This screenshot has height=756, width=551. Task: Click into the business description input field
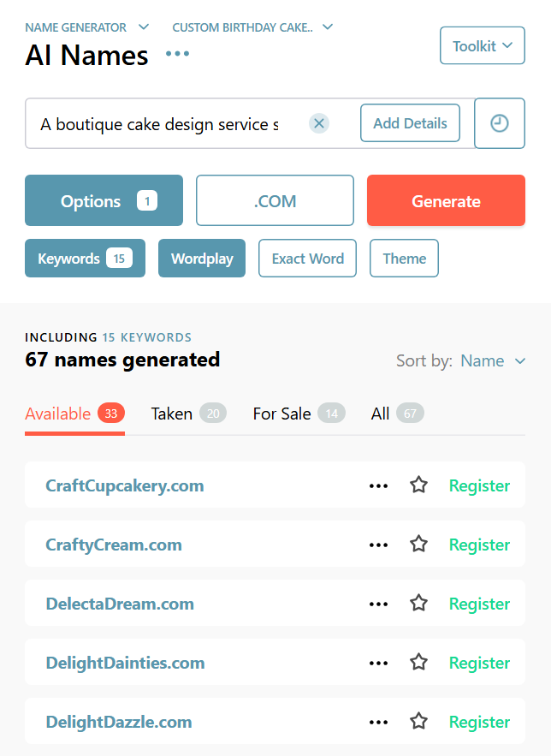pos(159,124)
